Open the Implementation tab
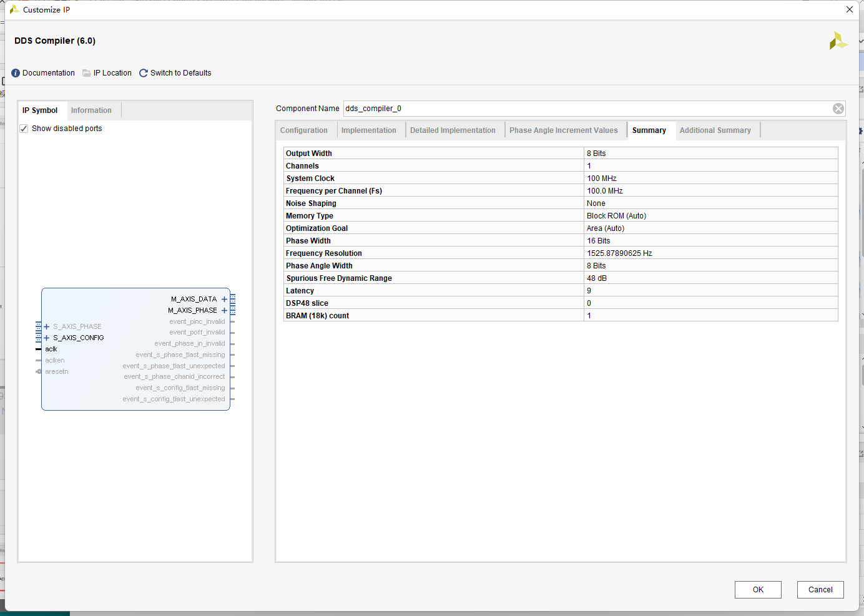This screenshot has width=864, height=616. [x=369, y=130]
